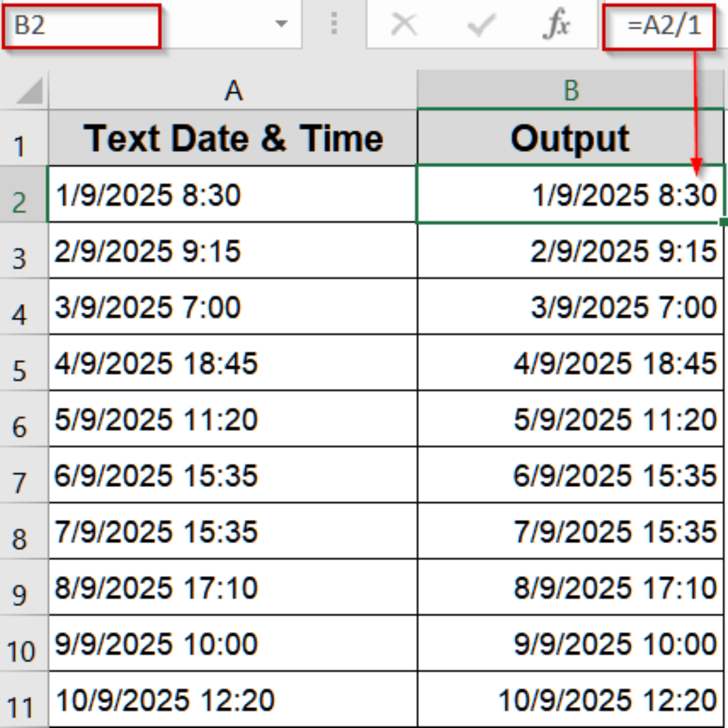Click the 'Text Date & Time' header cell
This screenshot has width=728, height=728.
click(233, 138)
